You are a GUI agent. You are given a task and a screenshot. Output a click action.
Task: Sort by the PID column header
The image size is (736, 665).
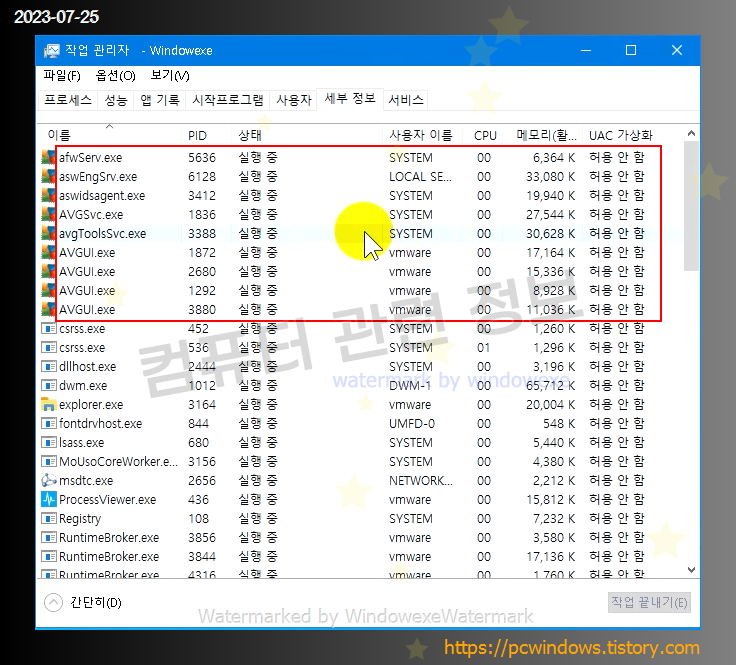click(x=207, y=135)
